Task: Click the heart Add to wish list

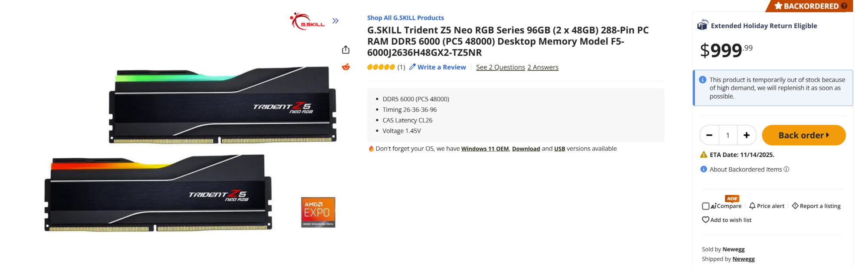Action: point(706,220)
